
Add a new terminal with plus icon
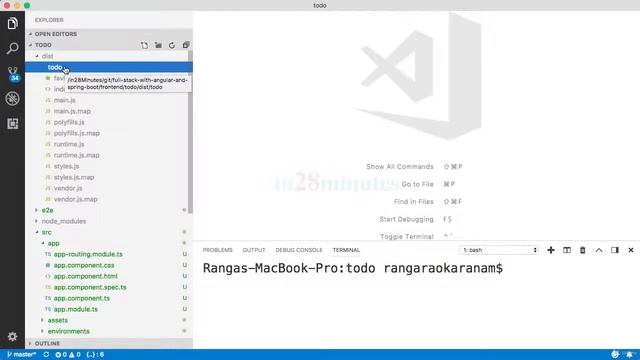[x=551, y=250]
